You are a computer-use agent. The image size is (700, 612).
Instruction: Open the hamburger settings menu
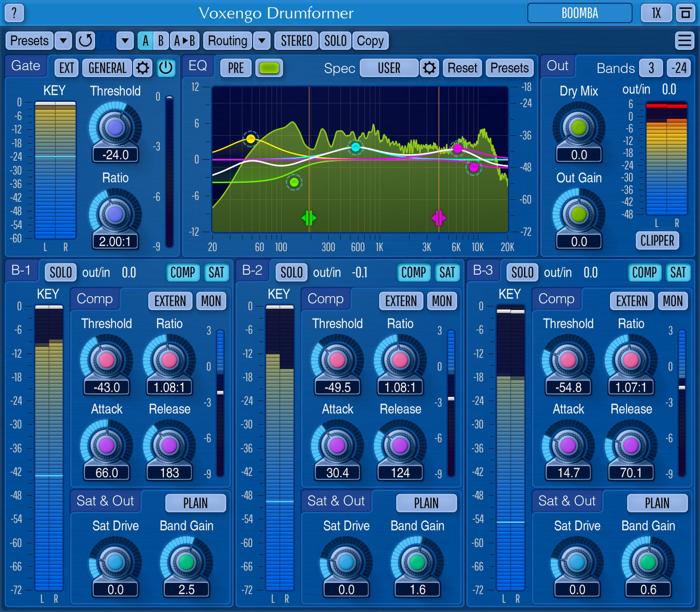[684, 41]
